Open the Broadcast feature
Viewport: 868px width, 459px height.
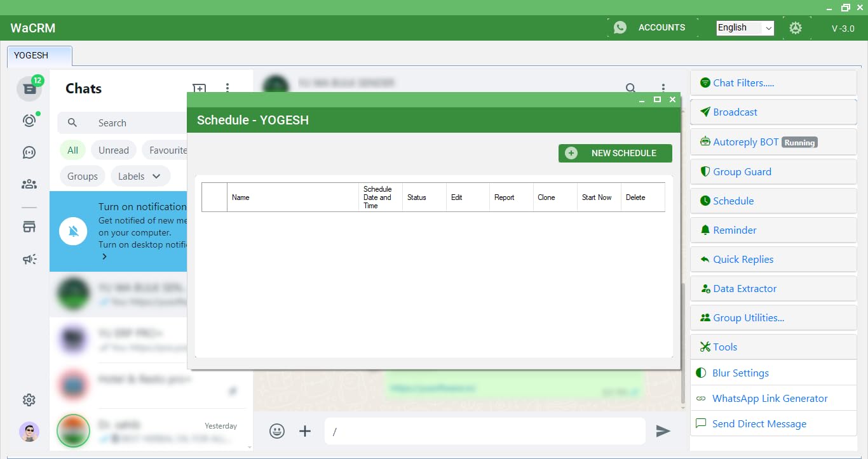(x=773, y=112)
